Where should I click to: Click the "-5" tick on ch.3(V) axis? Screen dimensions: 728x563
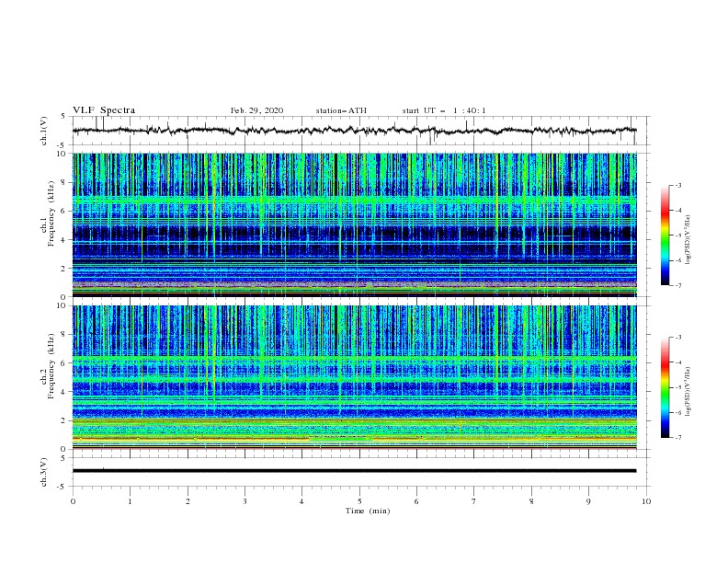(x=63, y=487)
